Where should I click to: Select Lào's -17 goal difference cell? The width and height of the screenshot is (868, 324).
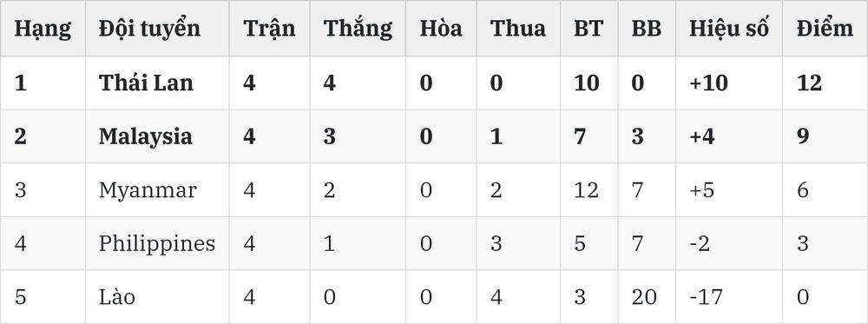pyautogui.click(x=706, y=297)
